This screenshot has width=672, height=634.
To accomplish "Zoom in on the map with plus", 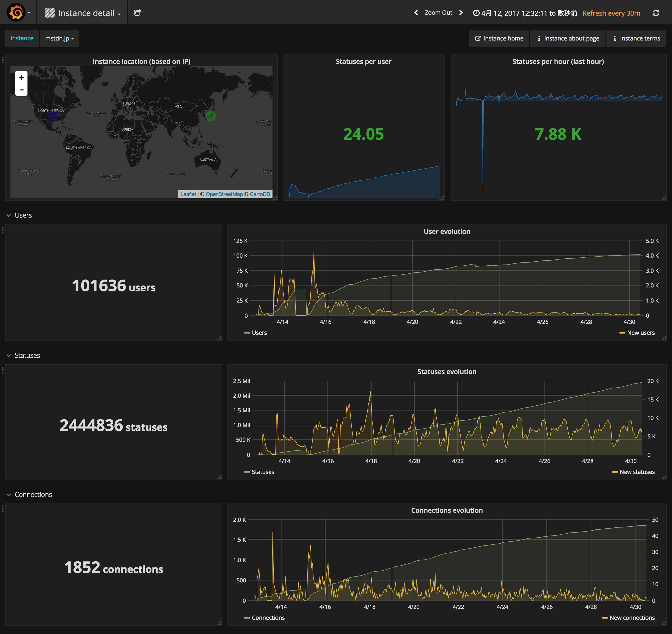I will tap(21, 78).
